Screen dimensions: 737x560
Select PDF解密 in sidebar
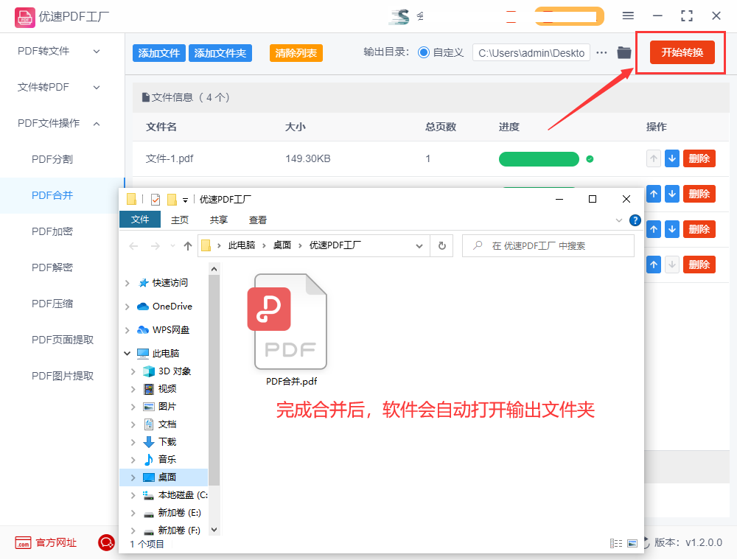(x=52, y=267)
